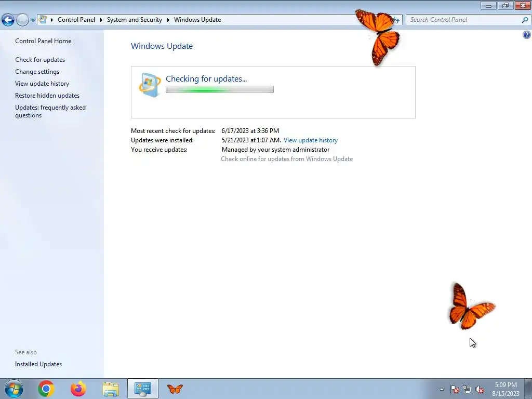Screen dimensions: 532x399
Task: Restore down the Windows Update window
Action: [506, 5]
